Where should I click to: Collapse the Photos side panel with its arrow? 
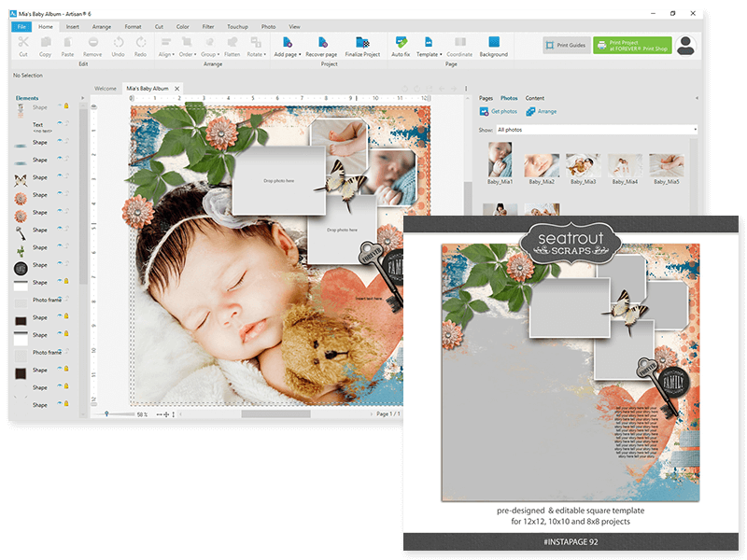[697, 98]
